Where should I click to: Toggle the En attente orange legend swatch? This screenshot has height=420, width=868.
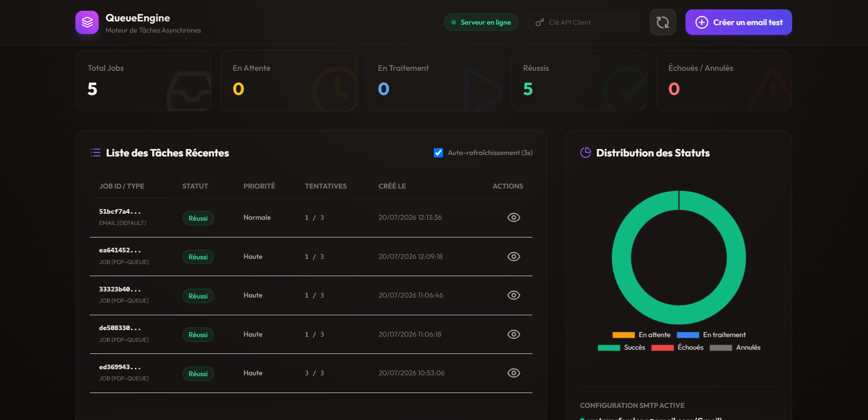(x=623, y=335)
